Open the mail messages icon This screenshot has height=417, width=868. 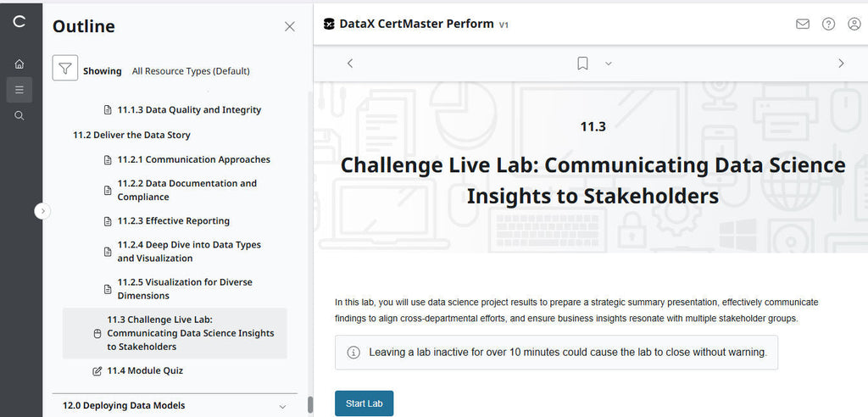(x=803, y=24)
